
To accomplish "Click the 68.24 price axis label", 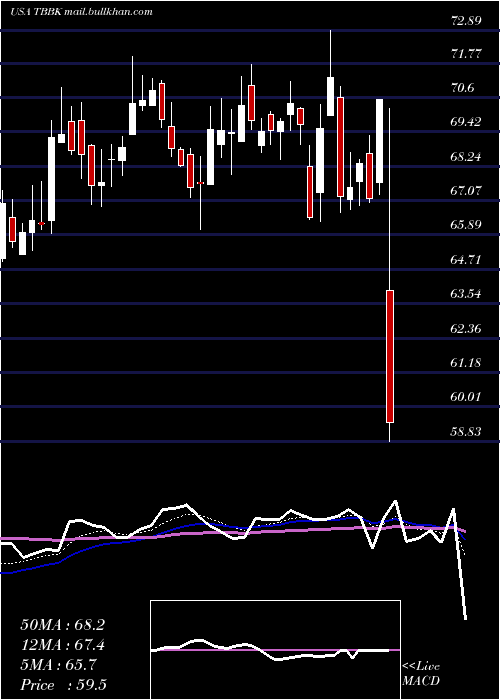I will point(466,157).
